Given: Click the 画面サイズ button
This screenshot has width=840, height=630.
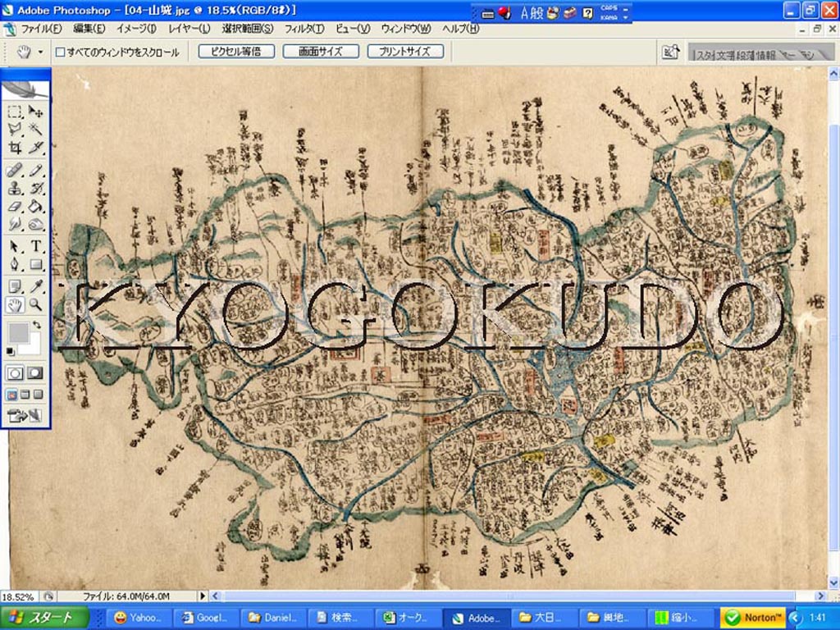Looking at the screenshot, I should click(321, 52).
